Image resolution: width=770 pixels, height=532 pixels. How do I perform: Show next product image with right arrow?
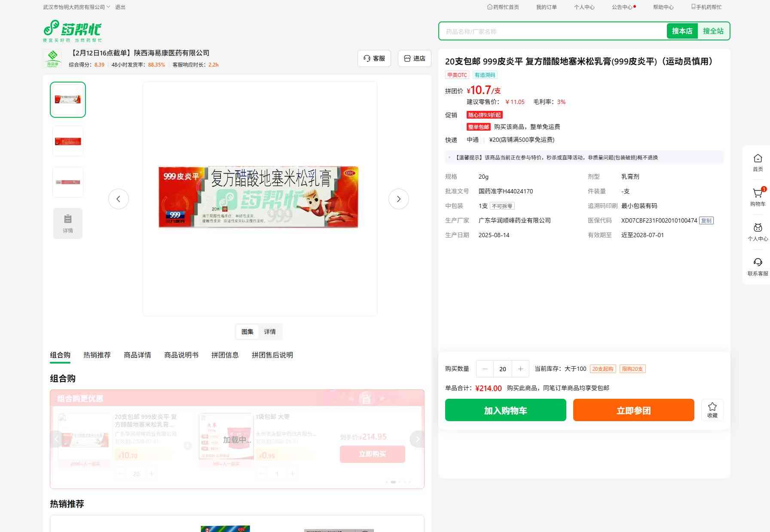tap(398, 199)
